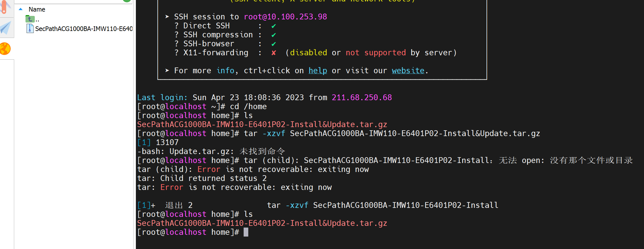
Task: Click the last red tar.gz filename in the terminal
Action: [x=262, y=223]
